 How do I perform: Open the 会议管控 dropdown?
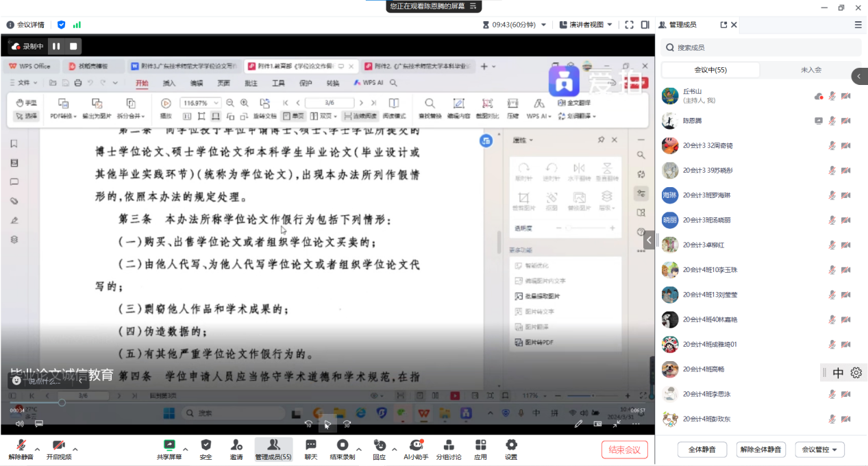tap(820, 450)
